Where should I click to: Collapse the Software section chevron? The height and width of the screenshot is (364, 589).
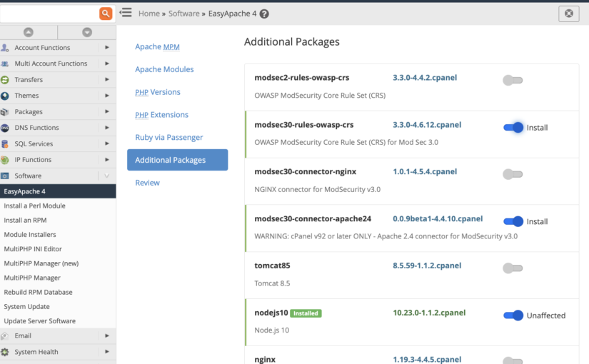pyautogui.click(x=106, y=176)
